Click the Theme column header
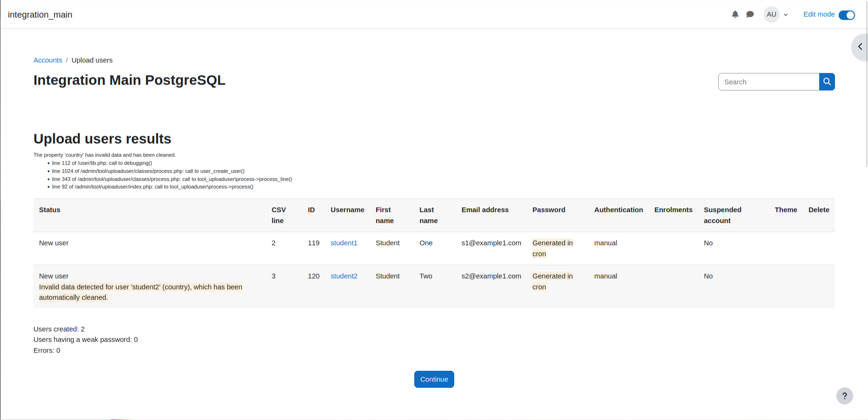This screenshot has width=868, height=420. [786, 210]
